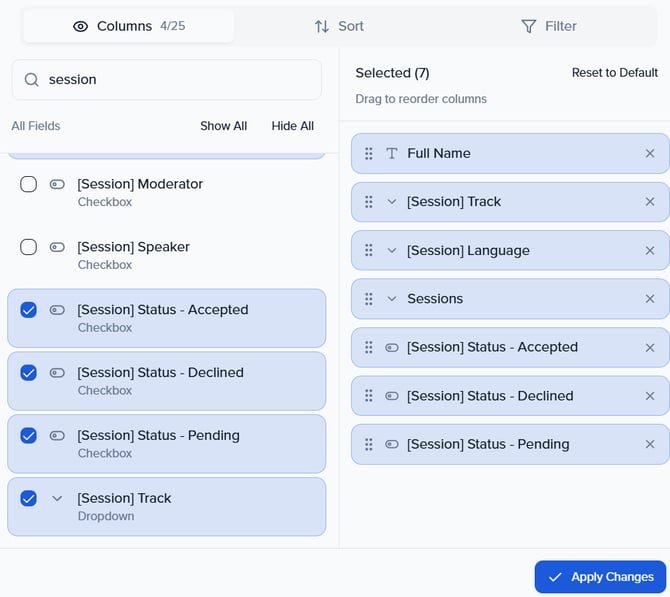Uncheck [Session] Status - Accepted in field list
Screen dimensions: 670x597
point(29,310)
